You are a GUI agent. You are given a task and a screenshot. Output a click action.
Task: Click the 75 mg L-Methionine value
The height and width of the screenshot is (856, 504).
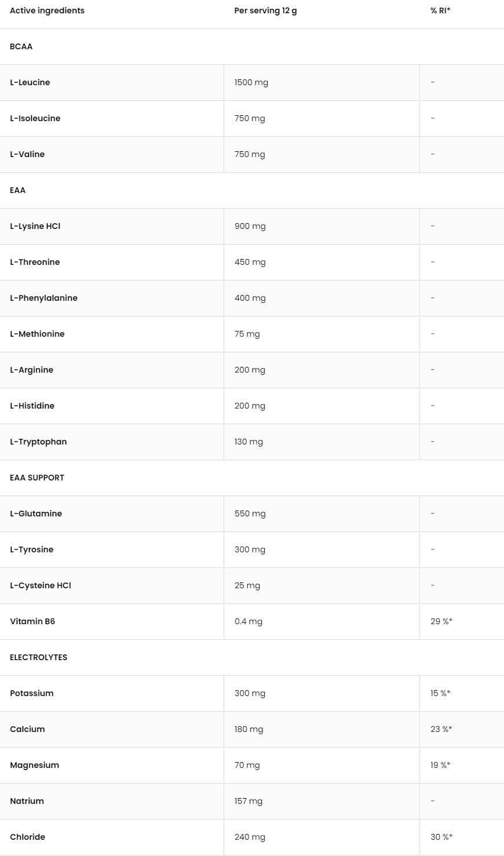click(247, 334)
